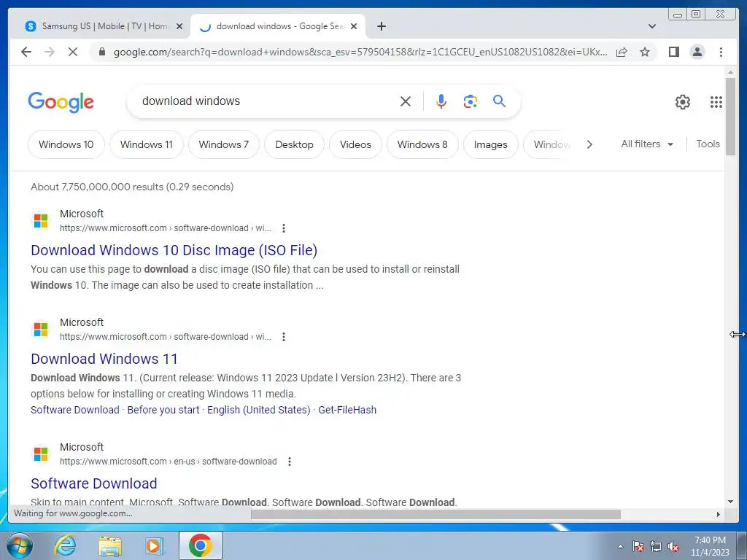Follow the English (United States) sitelink

(x=259, y=410)
